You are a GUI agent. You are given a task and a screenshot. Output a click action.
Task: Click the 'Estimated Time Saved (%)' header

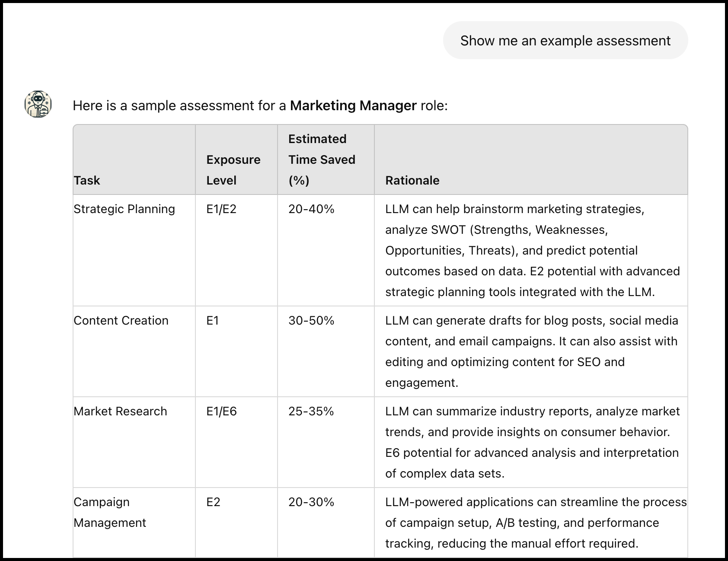pos(321,159)
